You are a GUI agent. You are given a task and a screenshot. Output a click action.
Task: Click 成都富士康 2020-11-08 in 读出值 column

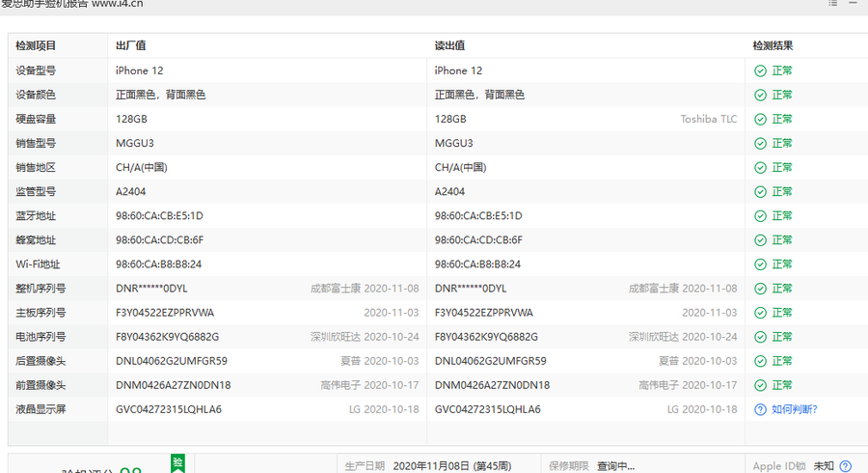pyautogui.click(x=683, y=289)
